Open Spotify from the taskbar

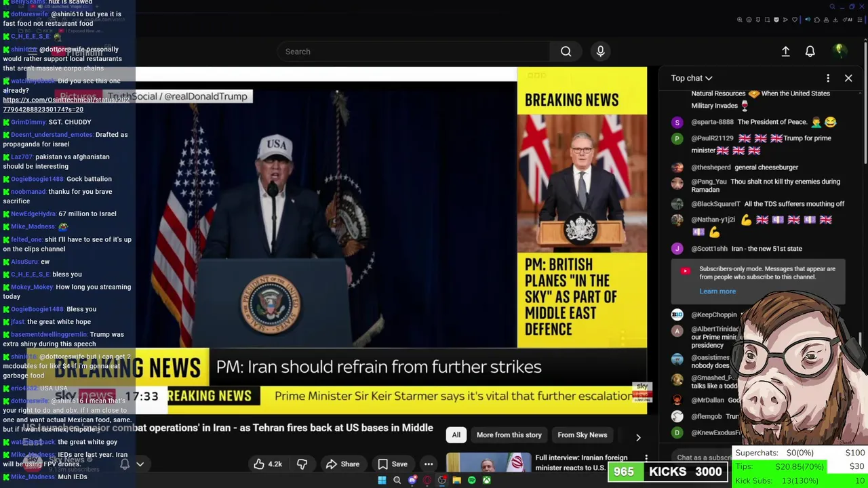[x=472, y=481]
